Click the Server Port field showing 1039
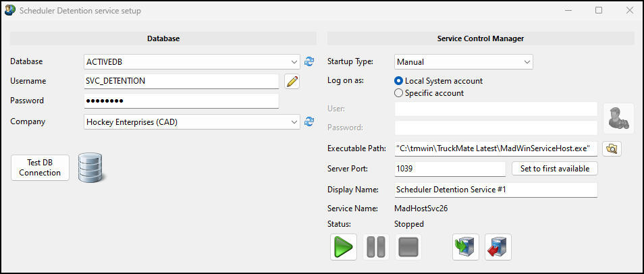The width and height of the screenshot is (644, 274). 449,169
